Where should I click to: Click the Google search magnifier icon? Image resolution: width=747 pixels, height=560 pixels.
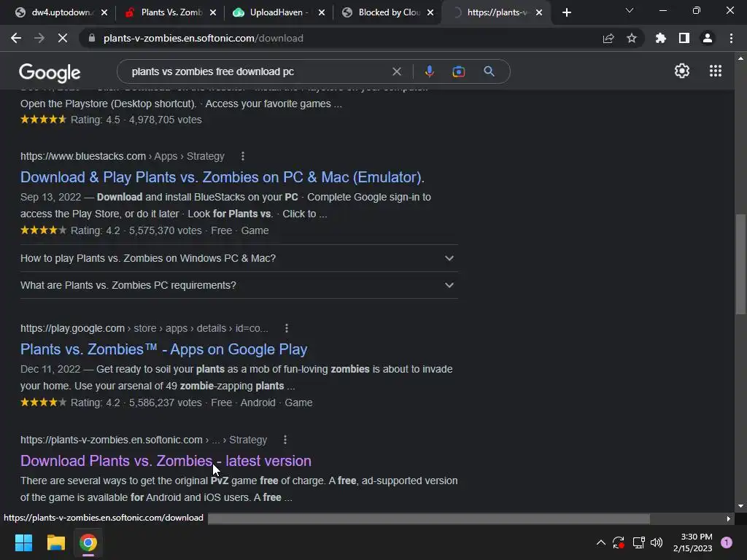(x=489, y=71)
